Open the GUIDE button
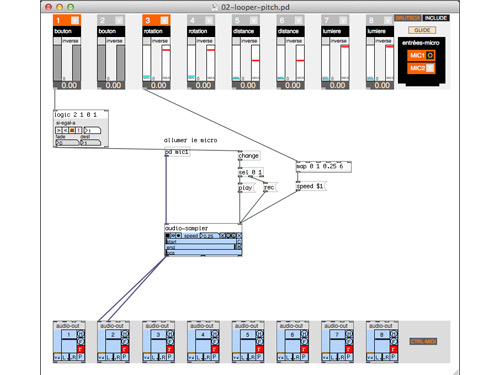The width and height of the screenshot is (500, 375). (422, 30)
